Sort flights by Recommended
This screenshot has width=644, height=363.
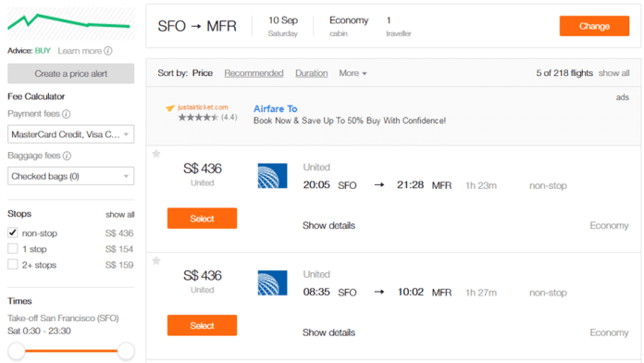point(254,73)
